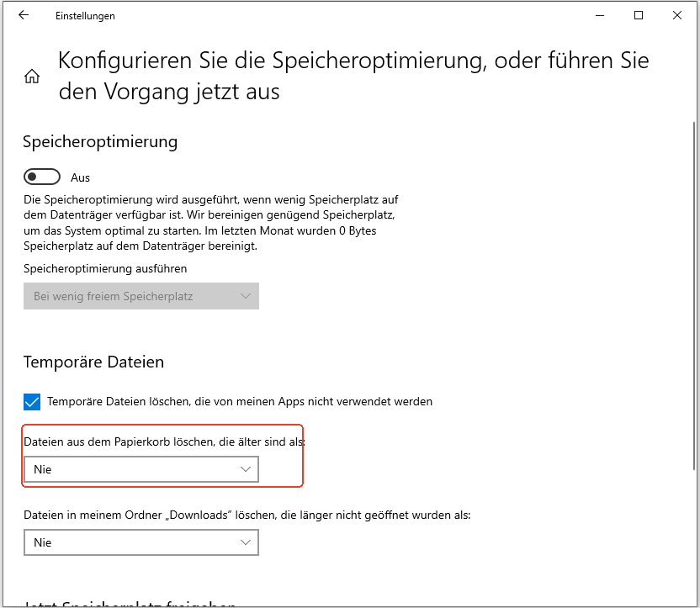Click the "Temporäre Dateien" section heading
The width and height of the screenshot is (700, 608).
(93, 362)
